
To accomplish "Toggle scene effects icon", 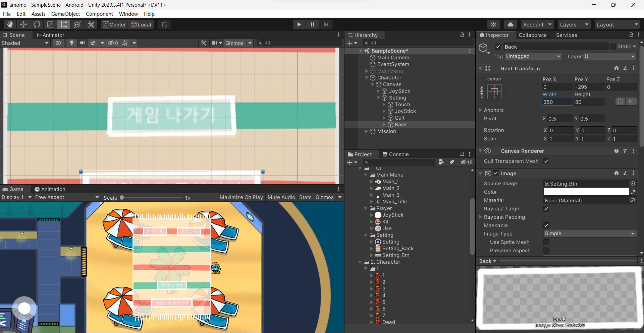I will (93, 43).
